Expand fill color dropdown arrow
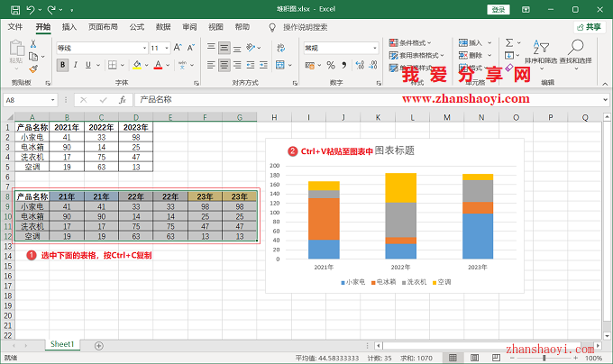Viewport: 613px width, 364px height. tap(147, 65)
